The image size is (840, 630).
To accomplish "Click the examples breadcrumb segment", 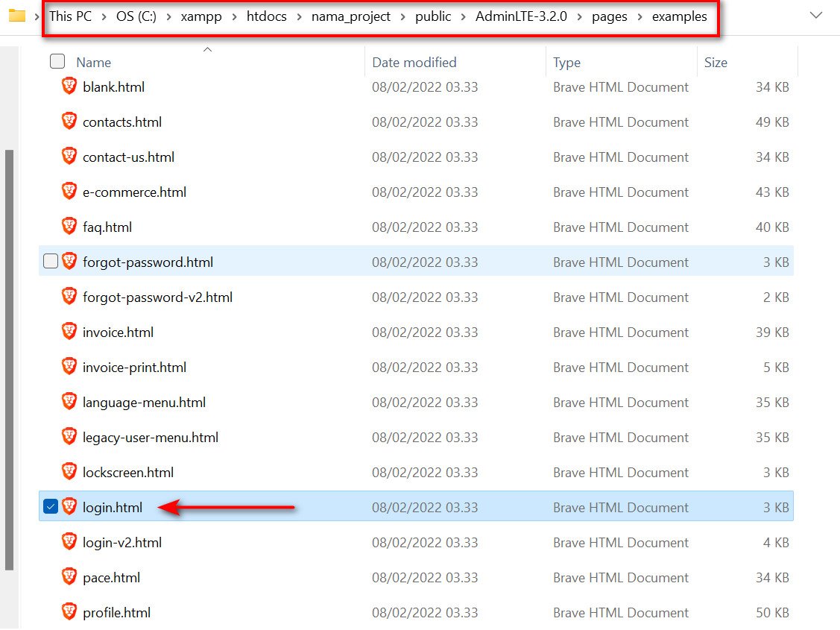I will (x=679, y=16).
